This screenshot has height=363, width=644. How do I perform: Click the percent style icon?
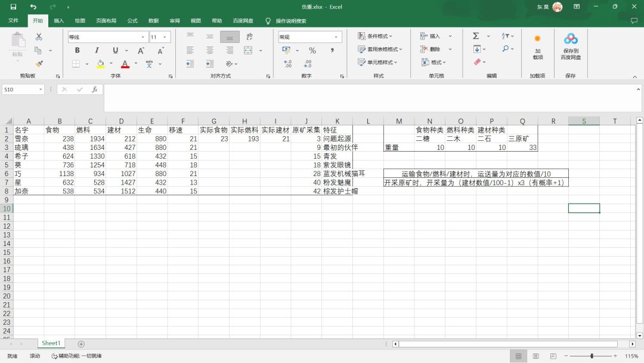(312, 50)
